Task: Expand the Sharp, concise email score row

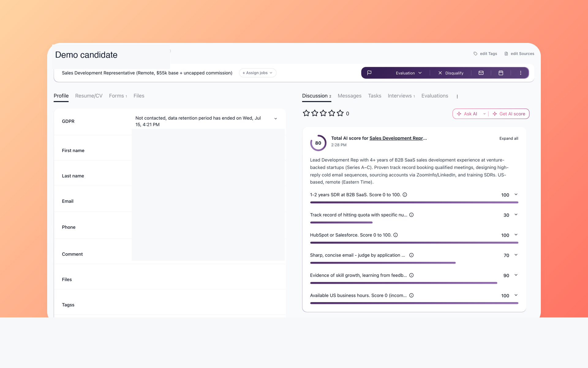Action: [x=516, y=255]
